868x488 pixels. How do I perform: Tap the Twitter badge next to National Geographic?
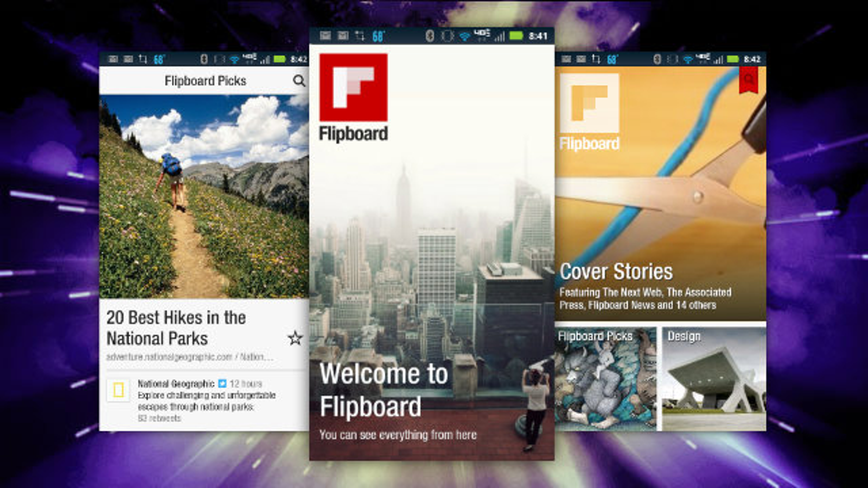click(222, 384)
